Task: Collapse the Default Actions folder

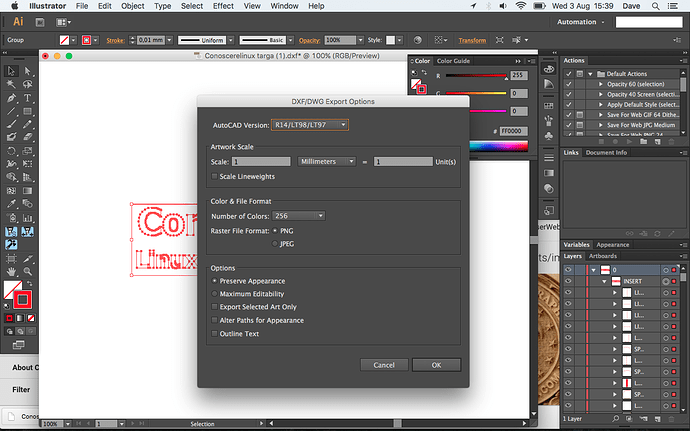Action: click(591, 74)
